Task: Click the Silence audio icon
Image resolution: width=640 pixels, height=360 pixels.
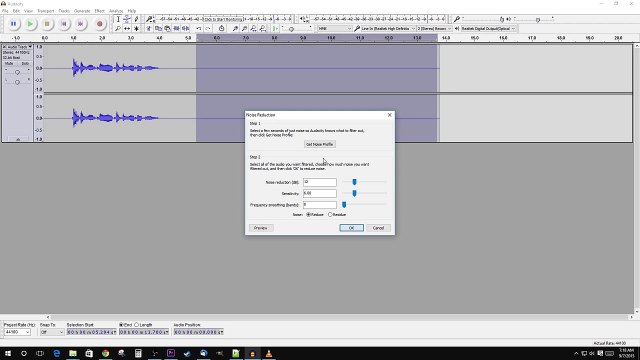Action: point(186,29)
